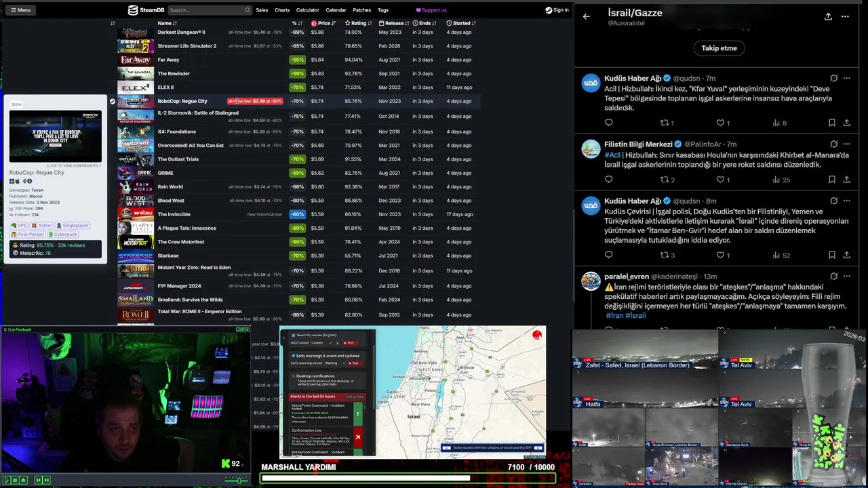Click Filistin Bilgi Merkezi profile avatar

pos(591,148)
